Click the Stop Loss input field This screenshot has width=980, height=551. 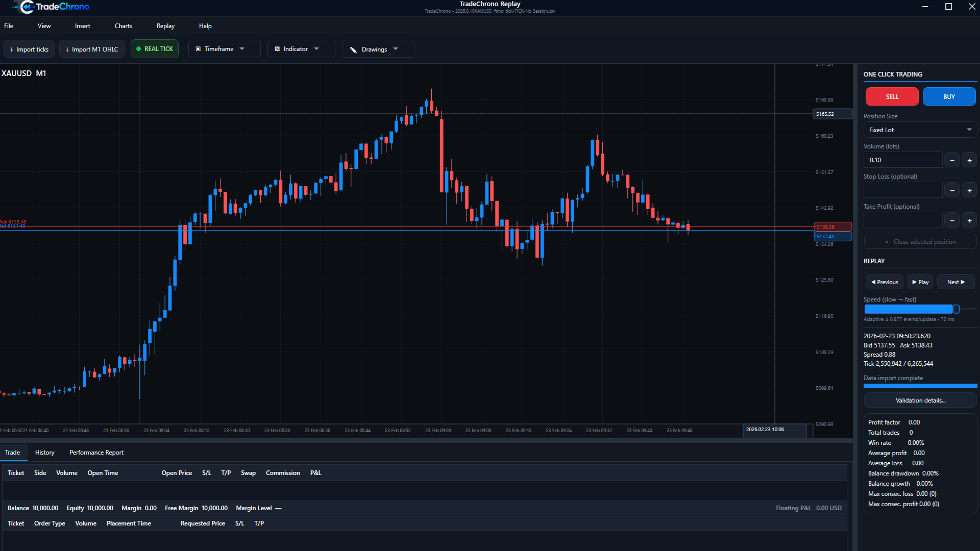[x=903, y=190]
